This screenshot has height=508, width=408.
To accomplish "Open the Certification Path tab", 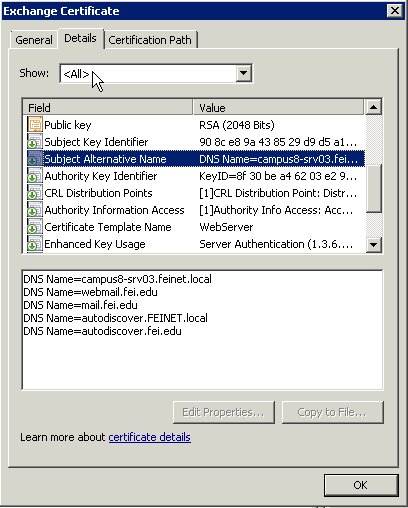I will click(150, 40).
